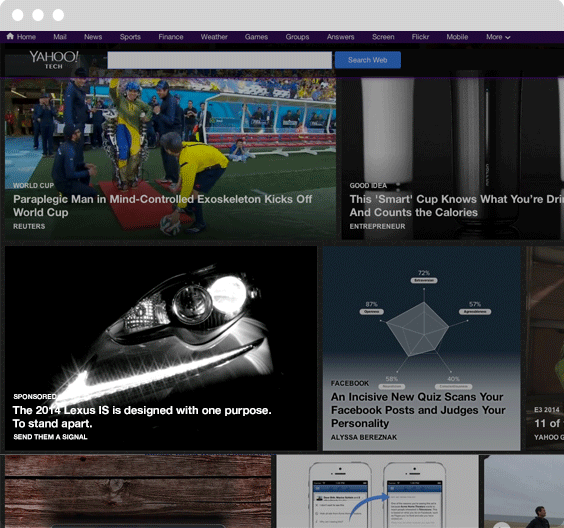Open the Finance section
This screenshot has height=528, width=564.
tap(171, 37)
